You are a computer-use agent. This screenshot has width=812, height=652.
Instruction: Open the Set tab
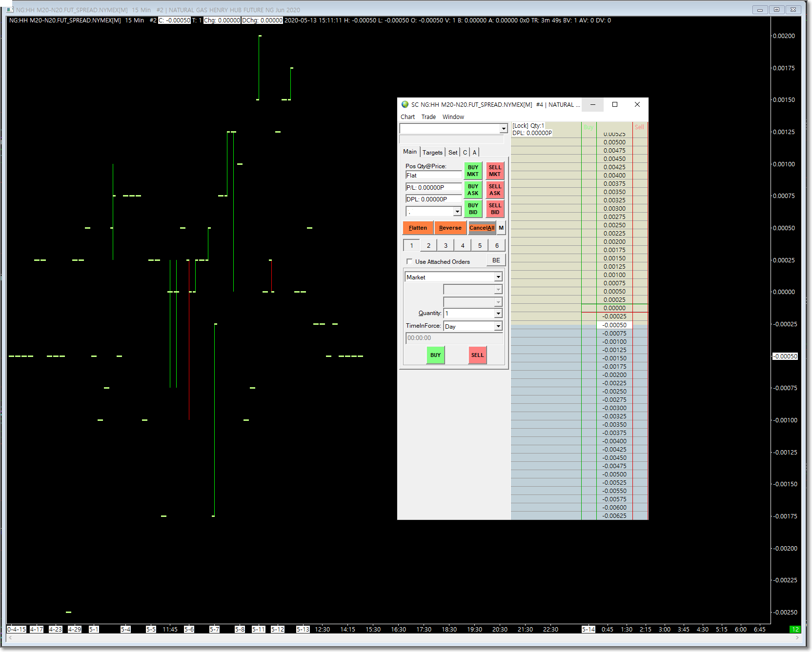453,153
